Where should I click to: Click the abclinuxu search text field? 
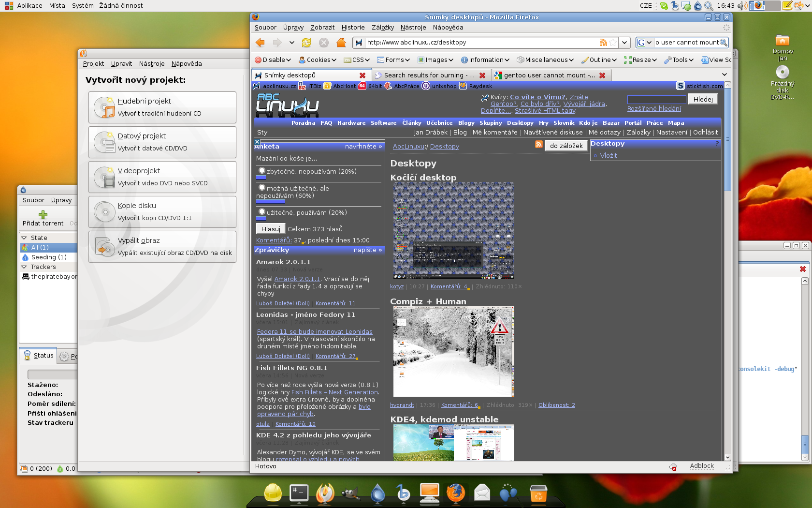click(x=656, y=99)
